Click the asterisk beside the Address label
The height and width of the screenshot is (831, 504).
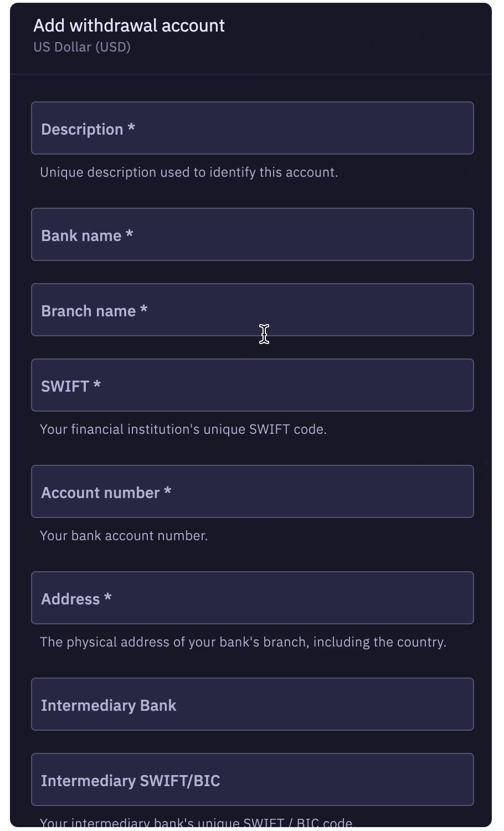(107, 597)
